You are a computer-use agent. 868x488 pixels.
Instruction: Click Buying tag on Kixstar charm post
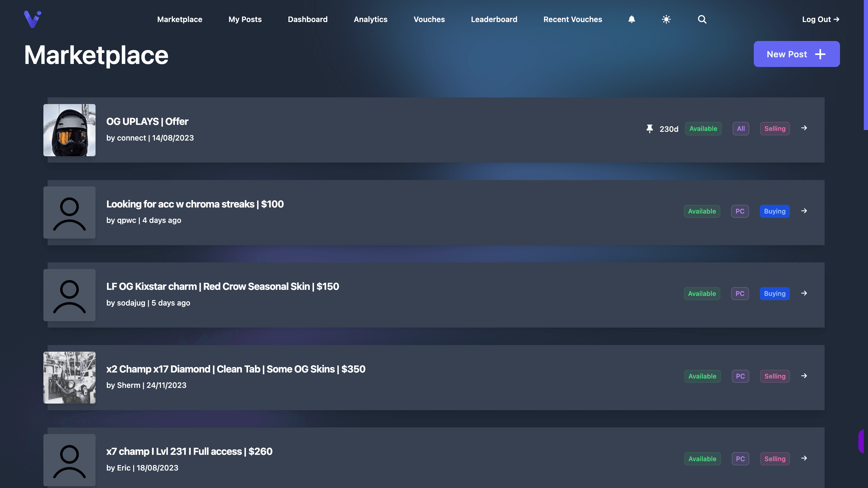click(775, 293)
